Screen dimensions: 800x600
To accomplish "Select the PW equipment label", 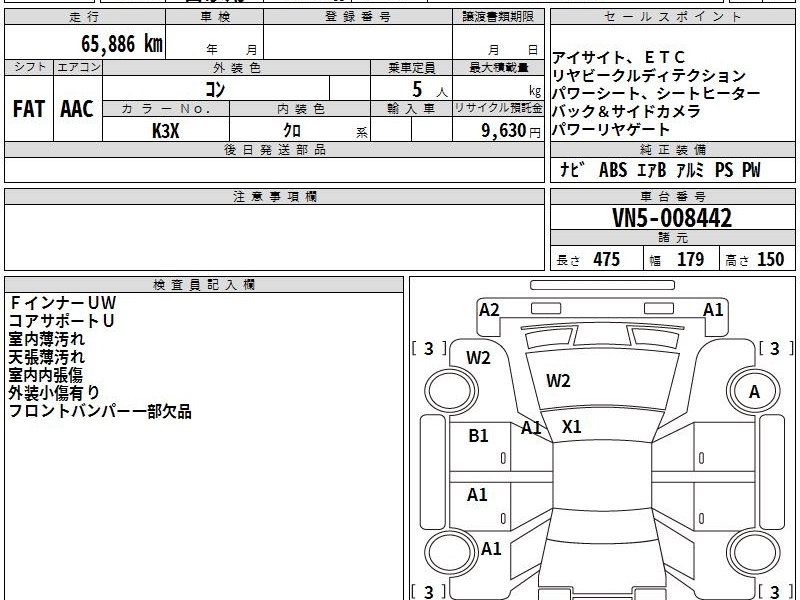I will (x=751, y=169).
